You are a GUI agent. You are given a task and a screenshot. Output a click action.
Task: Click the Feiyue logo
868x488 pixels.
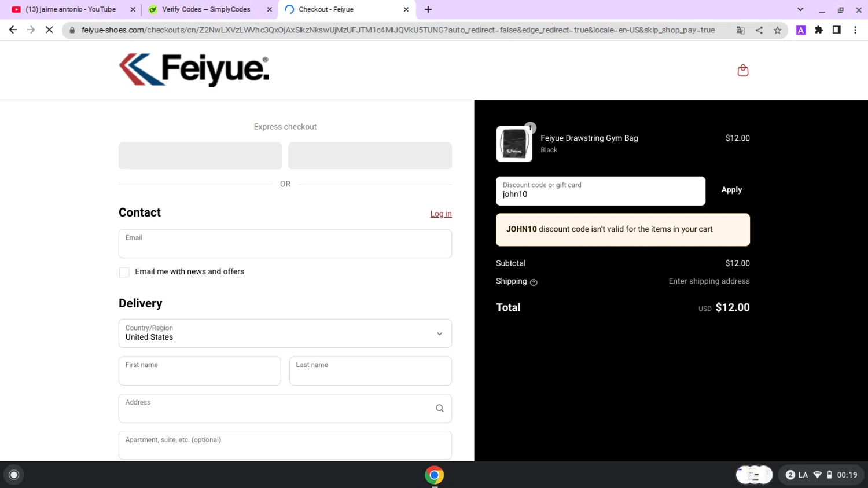pyautogui.click(x=194, y=70)
